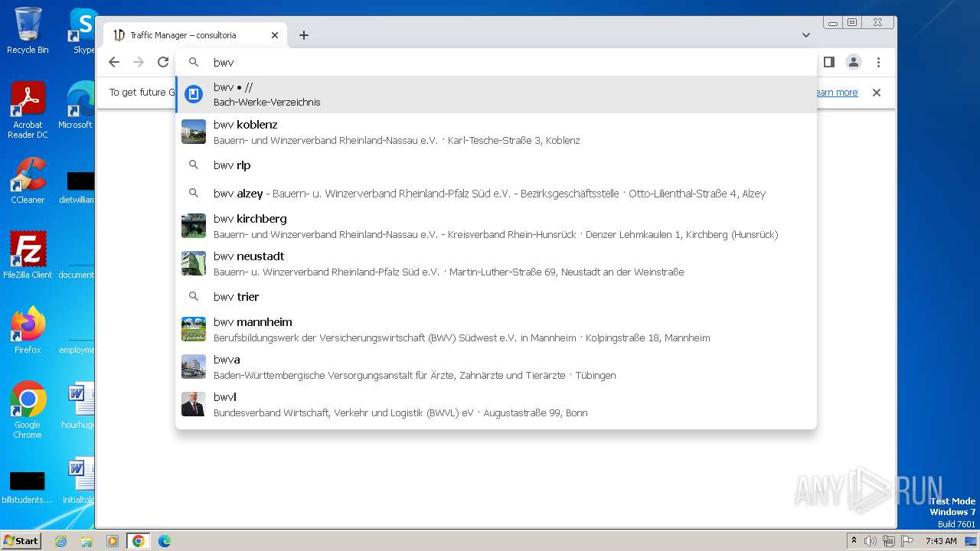
Task: Click the volume speaker tray icon
Action: coord(871,541)
